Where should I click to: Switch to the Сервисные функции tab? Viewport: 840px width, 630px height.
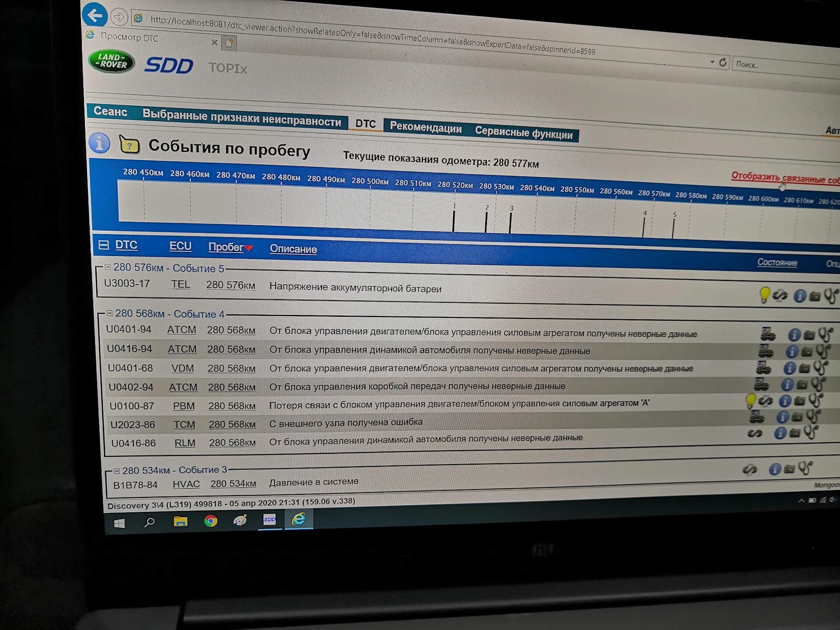523,132
